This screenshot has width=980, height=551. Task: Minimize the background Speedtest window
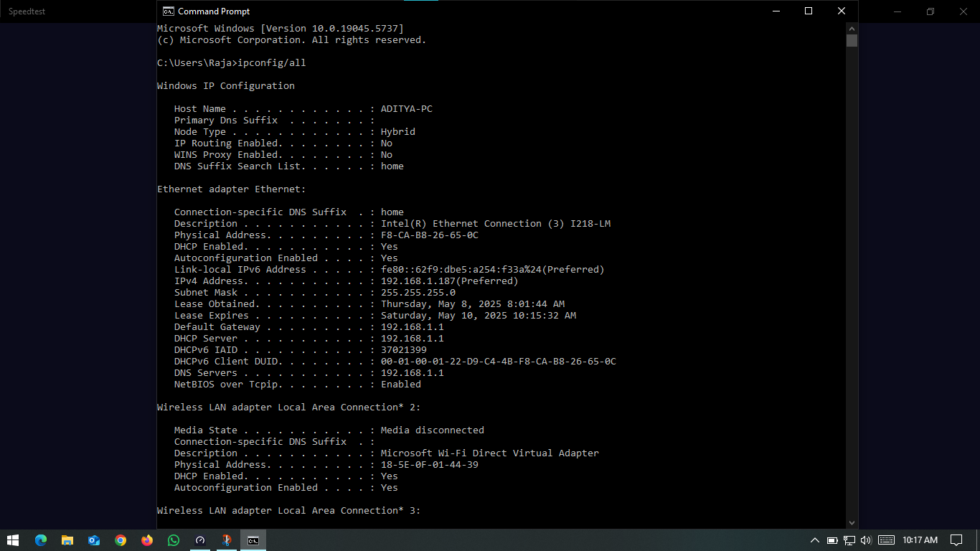(x=897, y=11)
